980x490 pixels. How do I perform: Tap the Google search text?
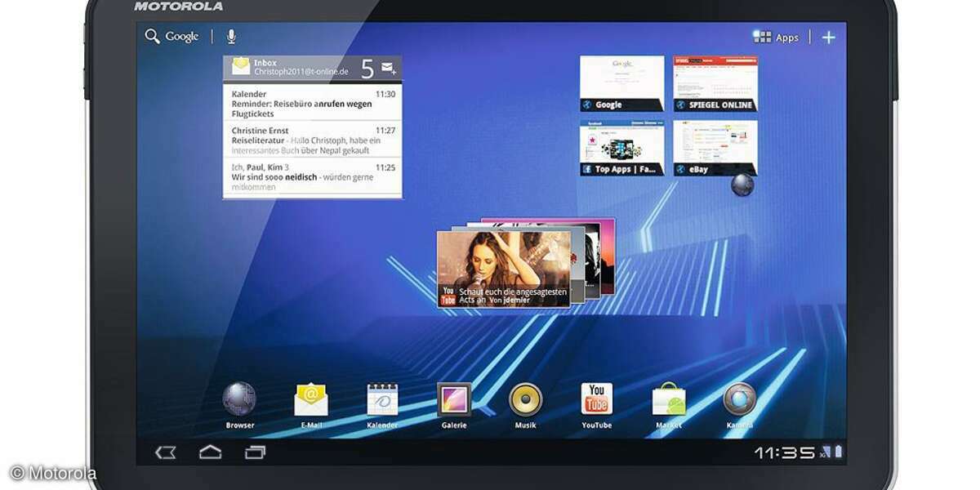(x=182, y=37)
